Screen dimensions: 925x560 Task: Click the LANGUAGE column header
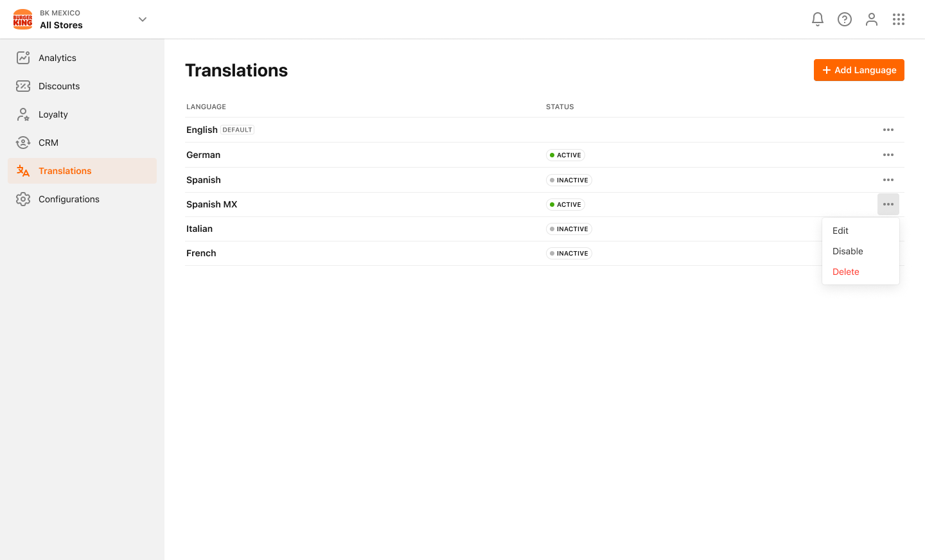click(x=206, y=107)
